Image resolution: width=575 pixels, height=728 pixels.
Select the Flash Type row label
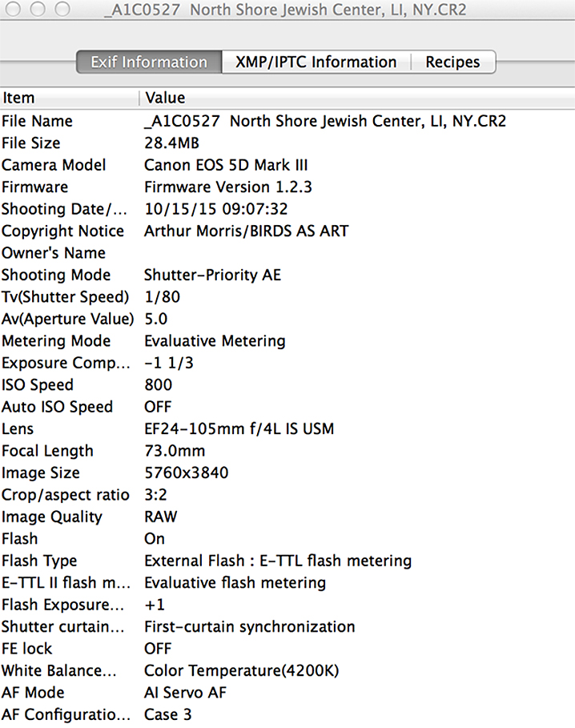pyautogui.click(x=39, y=561)
